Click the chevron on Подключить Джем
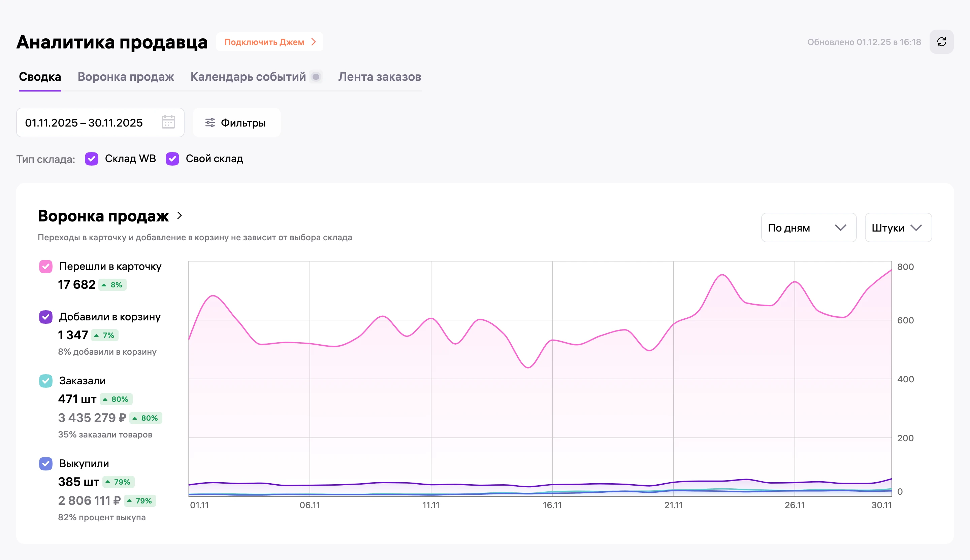 click(314, 42)
